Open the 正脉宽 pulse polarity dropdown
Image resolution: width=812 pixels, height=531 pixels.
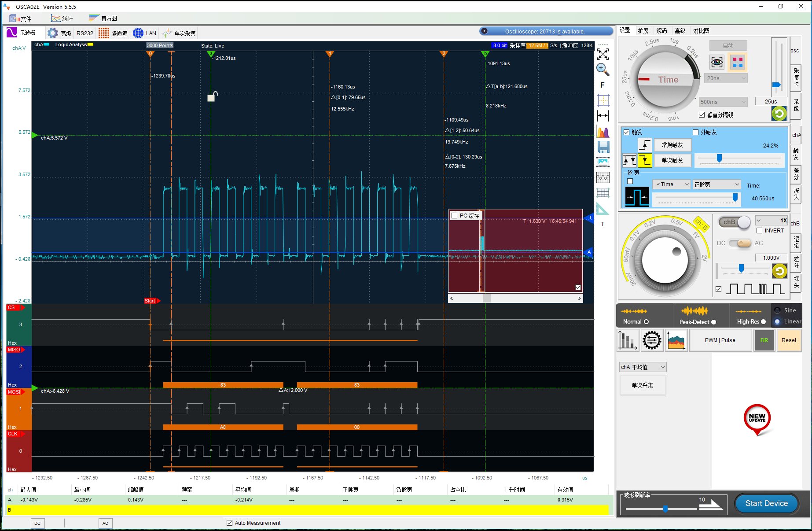pyautogui.click(x=716, y=184)
